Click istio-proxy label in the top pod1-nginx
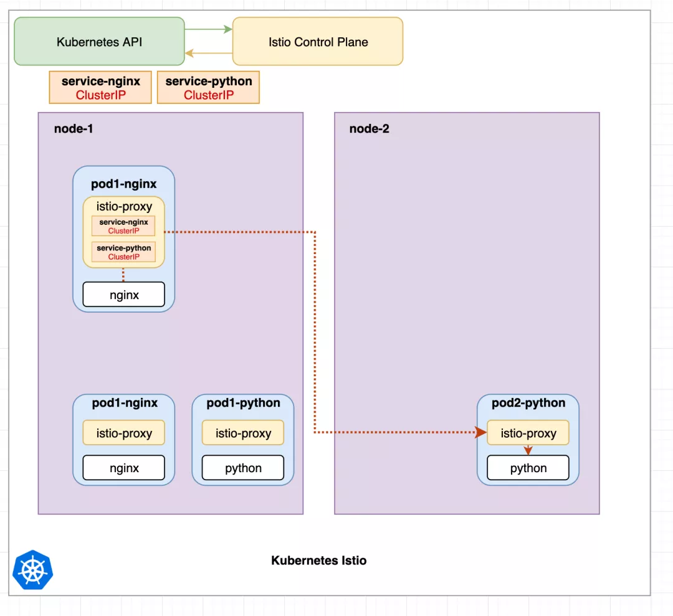Image resolution: width=673 pixels, height=616 pixels. point(124,206)
